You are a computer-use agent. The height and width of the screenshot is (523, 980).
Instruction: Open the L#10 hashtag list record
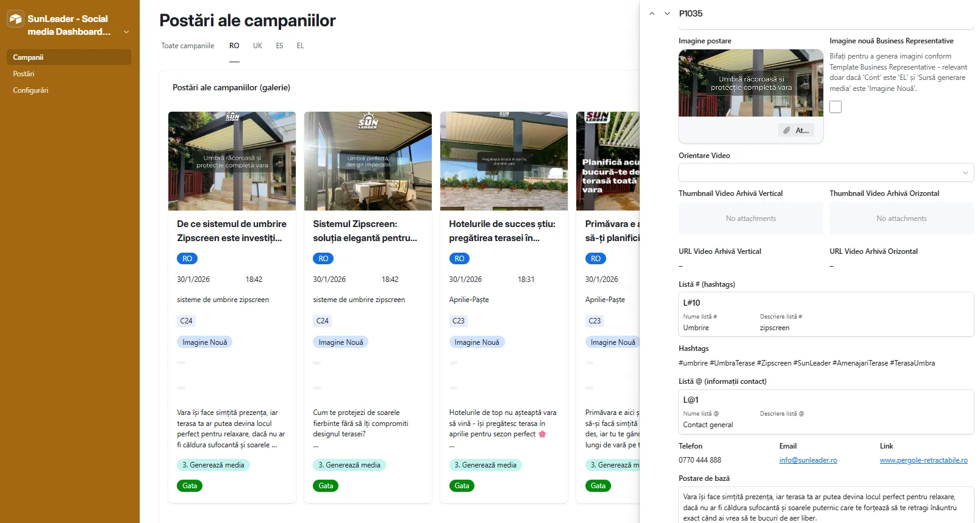pyautogui.click(x=826, y=314)
